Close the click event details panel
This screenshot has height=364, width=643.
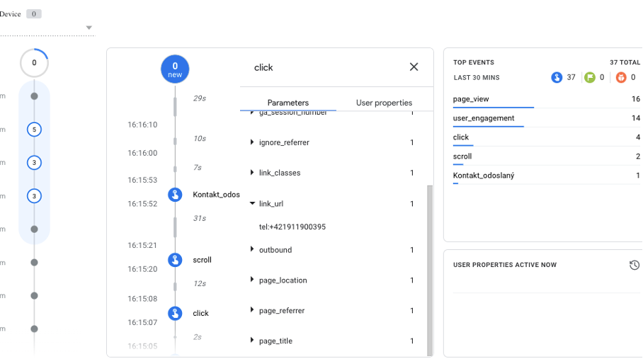[414, 67]
